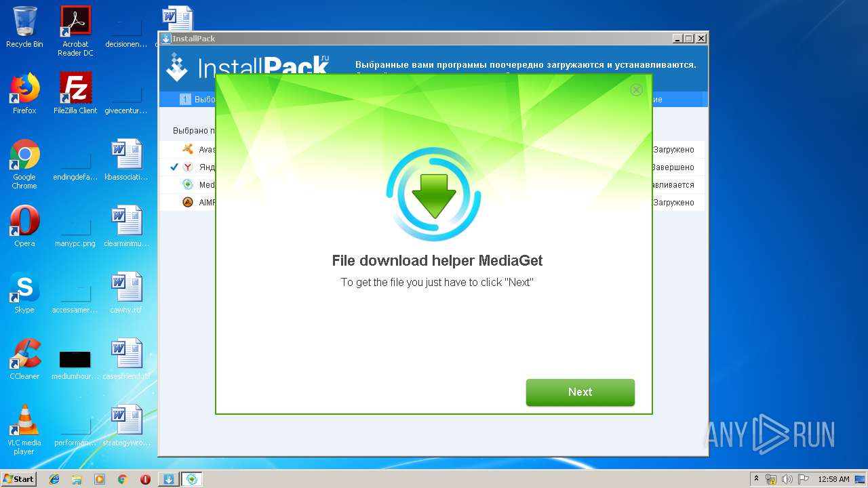
Task: Open casesfriend.rtf document
Action: click(126, 359)
